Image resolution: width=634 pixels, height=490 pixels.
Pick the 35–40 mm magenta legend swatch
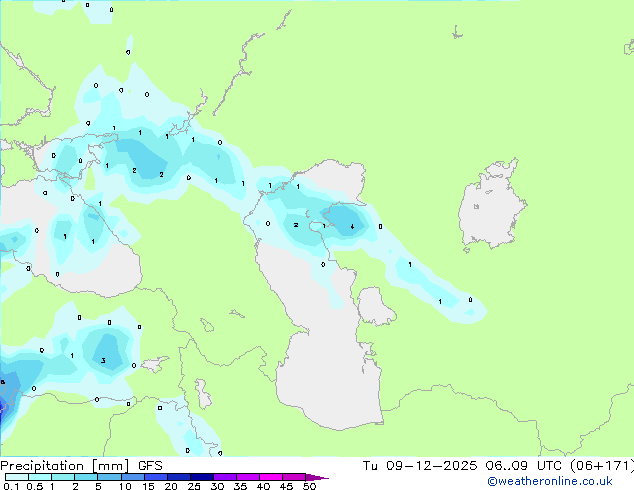tap(248, 477)
